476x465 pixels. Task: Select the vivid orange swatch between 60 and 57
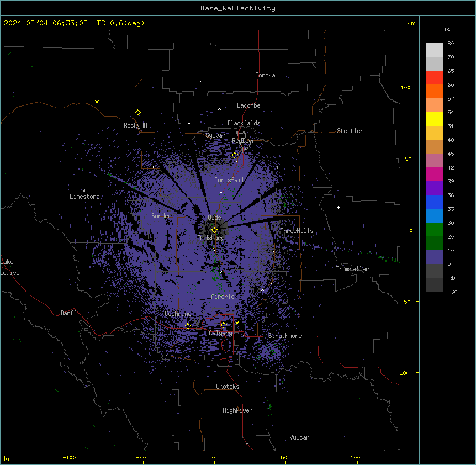434,91
